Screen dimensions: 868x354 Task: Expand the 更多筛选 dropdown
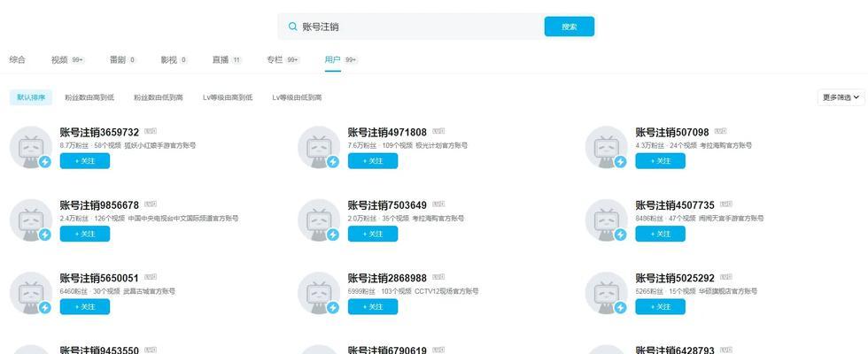(841, 97)
